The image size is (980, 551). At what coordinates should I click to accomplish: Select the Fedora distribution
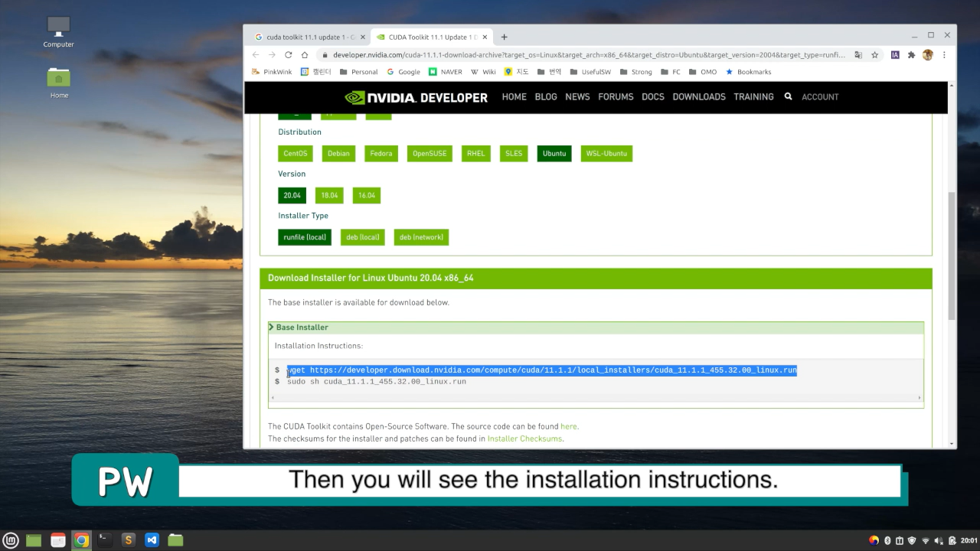click(381, 153)
